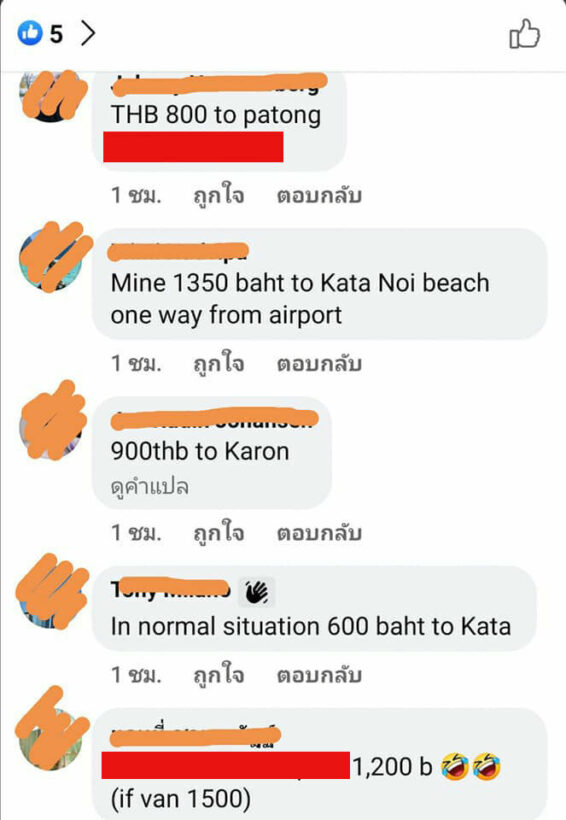Click the waving hand badge icon

coord(256,592)
